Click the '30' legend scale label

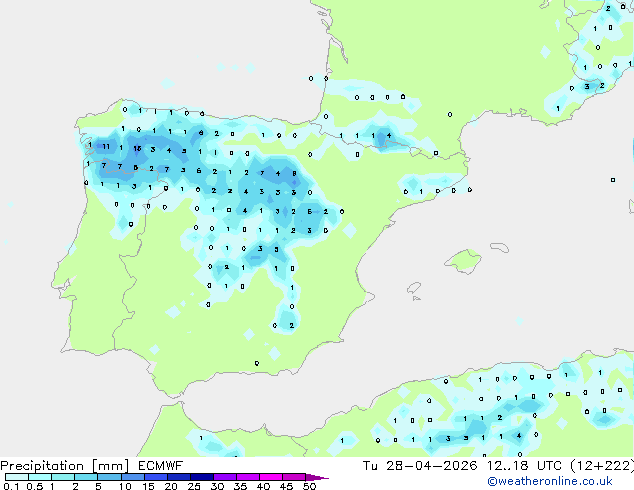pos(217,486)
